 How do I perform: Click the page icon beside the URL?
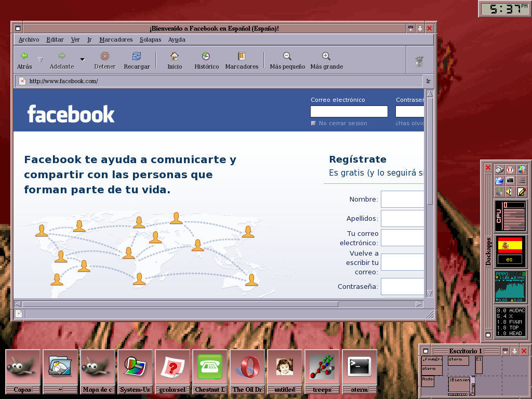pyautogui.click(x=22, y=81)
